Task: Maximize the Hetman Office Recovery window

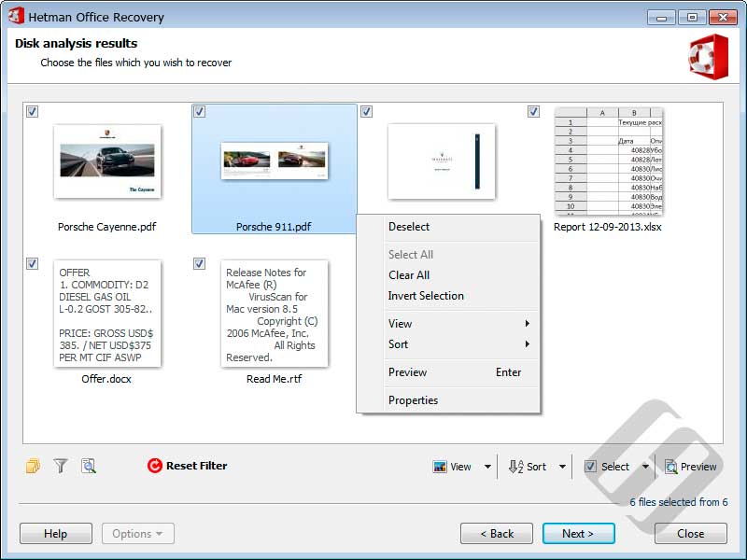Action: (x=692, y=18)
